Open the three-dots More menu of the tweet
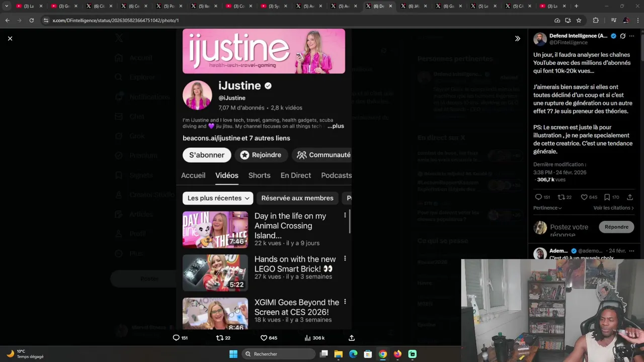The height and width of the screenshot is (362, 644). click(x=632, y=36)
